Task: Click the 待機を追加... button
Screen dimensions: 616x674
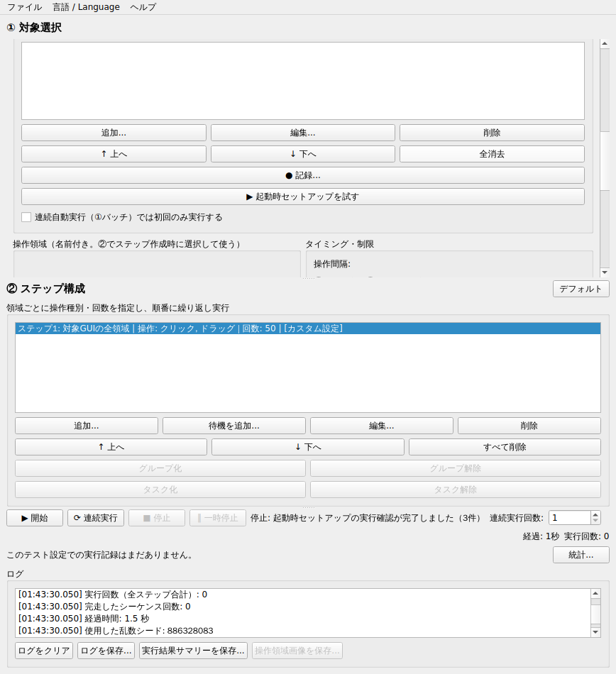Action: click(x=234, y=426)
